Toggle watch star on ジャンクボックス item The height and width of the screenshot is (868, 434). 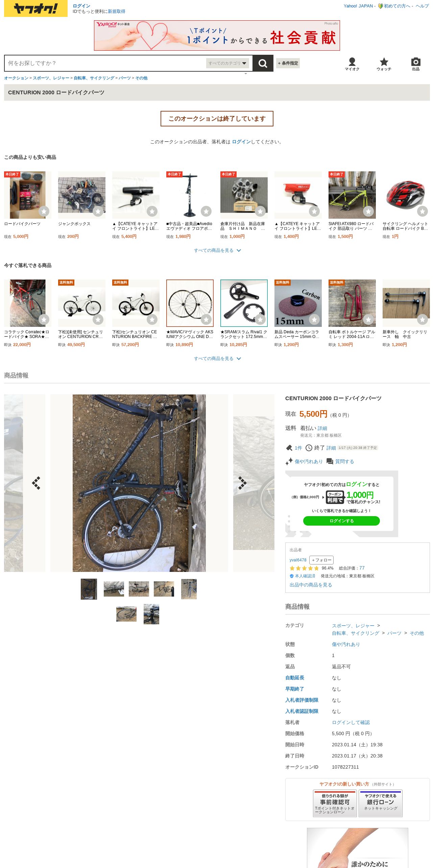(98, 211)
